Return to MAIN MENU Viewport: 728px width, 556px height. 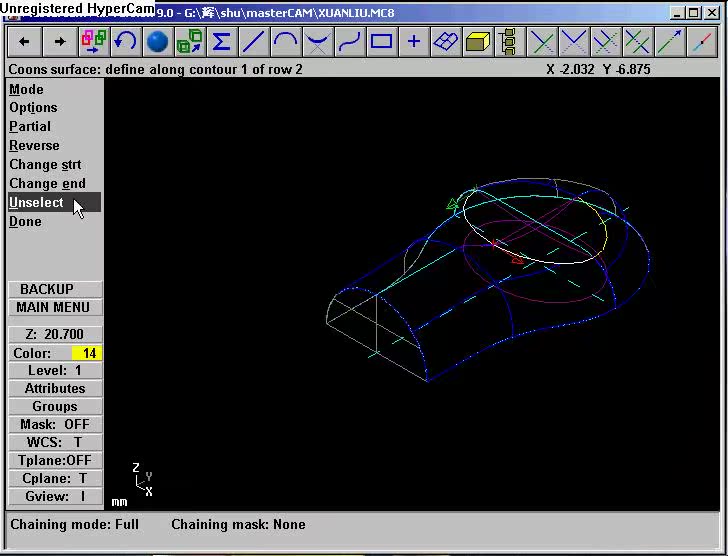[55, 307]
